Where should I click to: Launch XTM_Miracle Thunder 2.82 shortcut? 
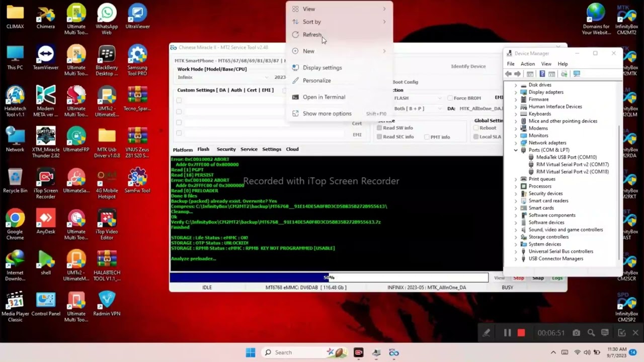[x=45, y=143]
